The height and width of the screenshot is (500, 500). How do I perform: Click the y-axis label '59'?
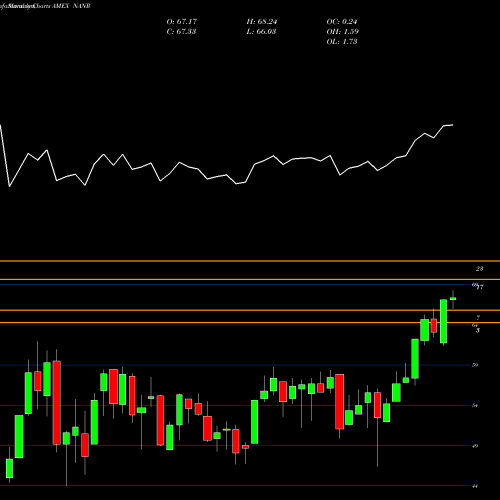475,365
